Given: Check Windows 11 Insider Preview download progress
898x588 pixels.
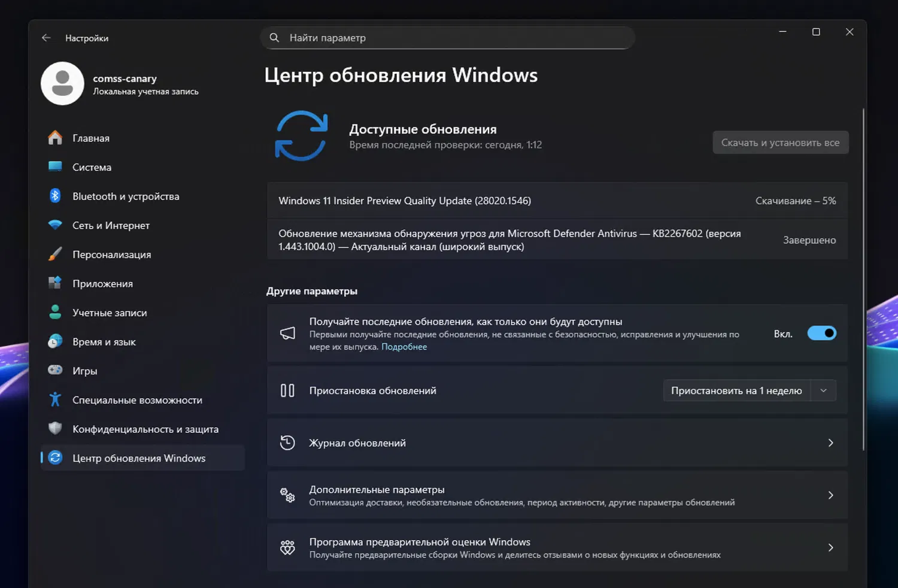Looking at the screenshot, I should [796, 201].
